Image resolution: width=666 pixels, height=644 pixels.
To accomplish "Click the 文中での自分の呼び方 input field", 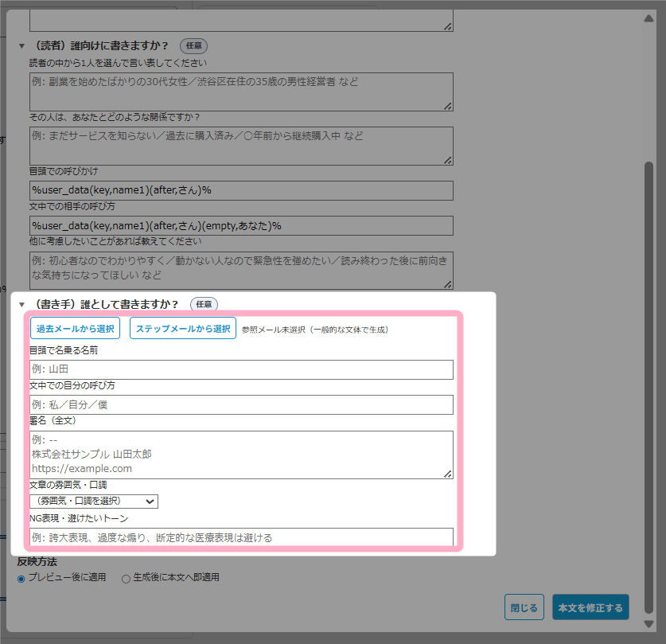I will point(241,404).
